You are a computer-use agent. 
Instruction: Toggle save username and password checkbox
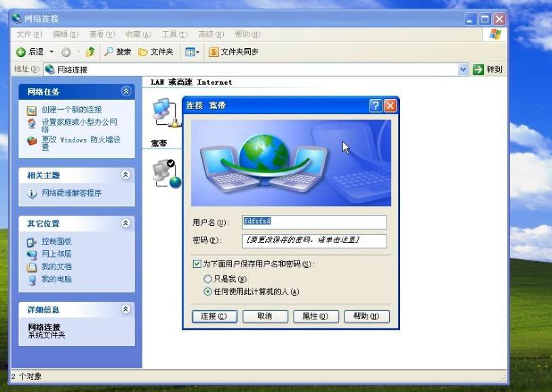(x=197, y=264)
